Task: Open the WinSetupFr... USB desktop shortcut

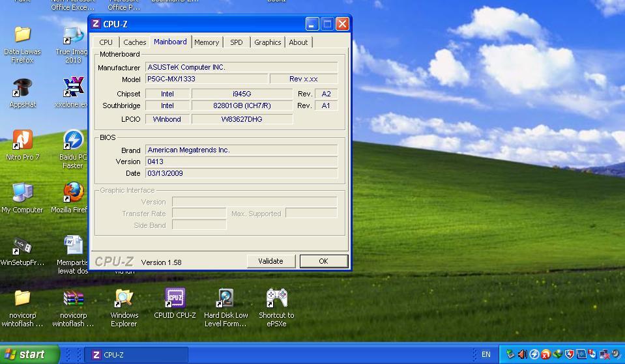Action: coord(22,245)
